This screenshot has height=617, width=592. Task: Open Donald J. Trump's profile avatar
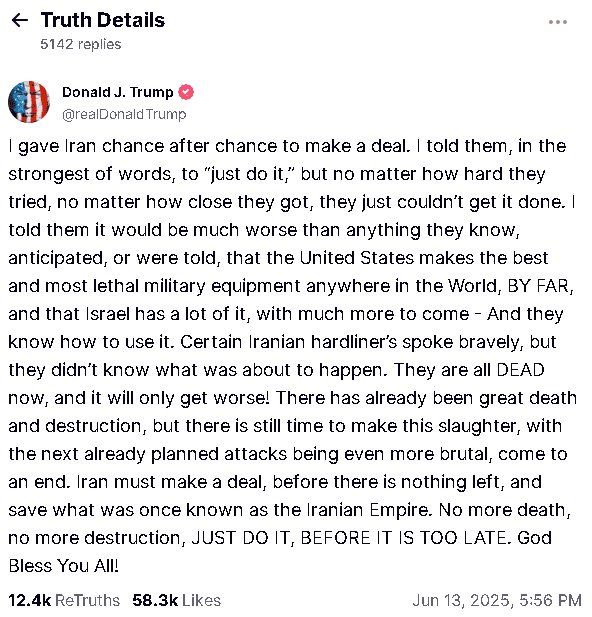[x=29, y=102]
